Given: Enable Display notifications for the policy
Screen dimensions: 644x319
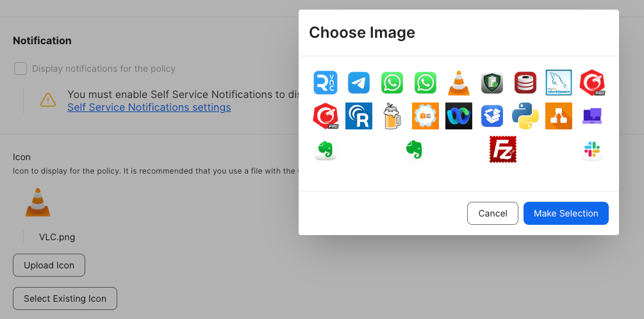Looking at the screenshot, I should tap(21, 69).
